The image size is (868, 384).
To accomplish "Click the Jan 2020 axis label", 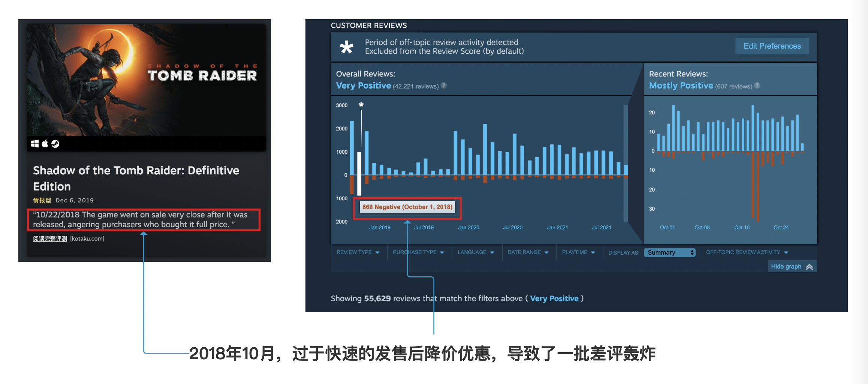I will click(x=468, y=228).
